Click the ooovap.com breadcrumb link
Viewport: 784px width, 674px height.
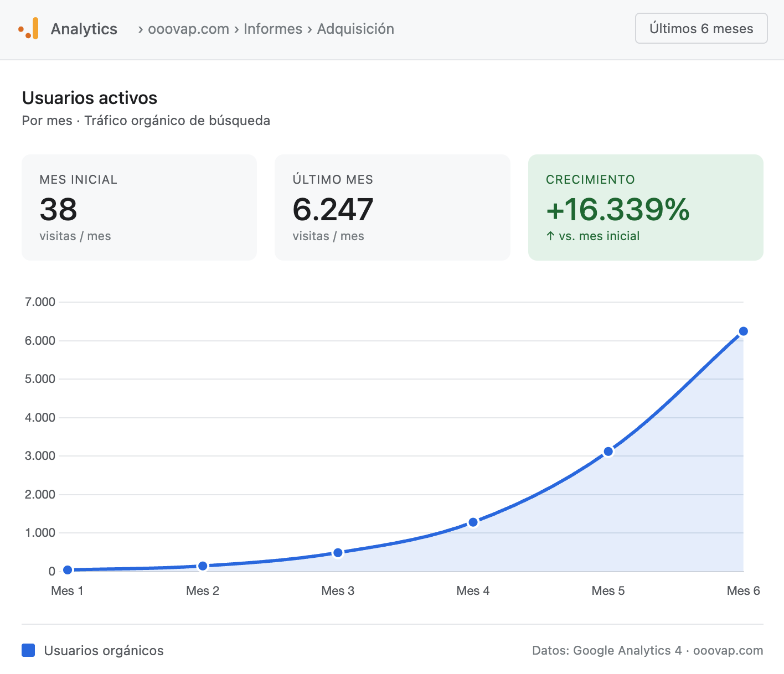pos(188,29)
